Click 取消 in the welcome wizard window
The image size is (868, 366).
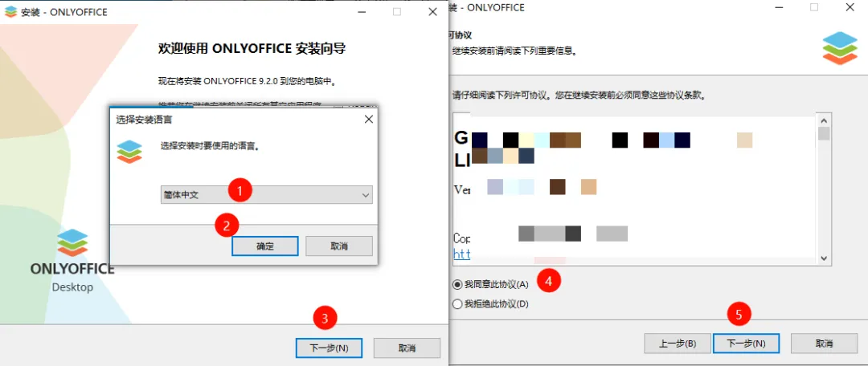click(x=407, y=348)
